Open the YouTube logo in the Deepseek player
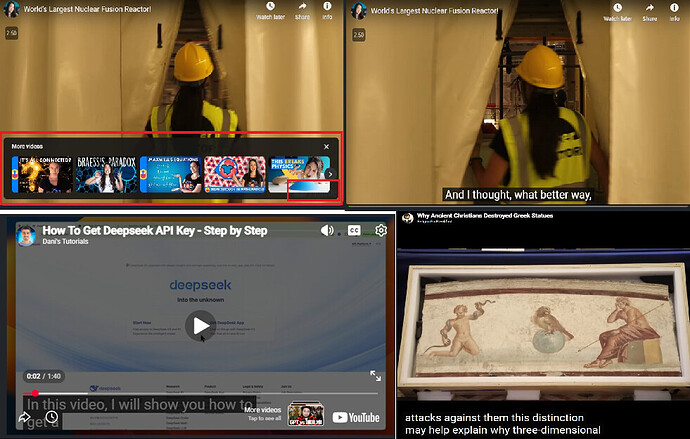The image size is (690, 439). 356,417
